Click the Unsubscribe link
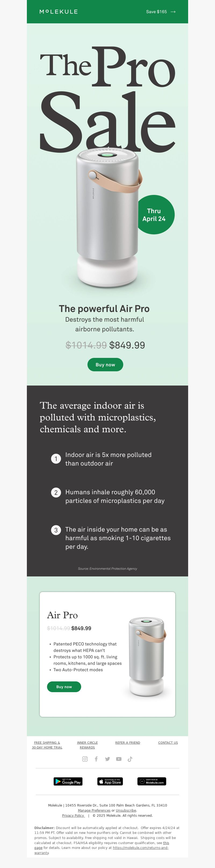The width and height of the screenshot is (215, 868). coord(126,810)
